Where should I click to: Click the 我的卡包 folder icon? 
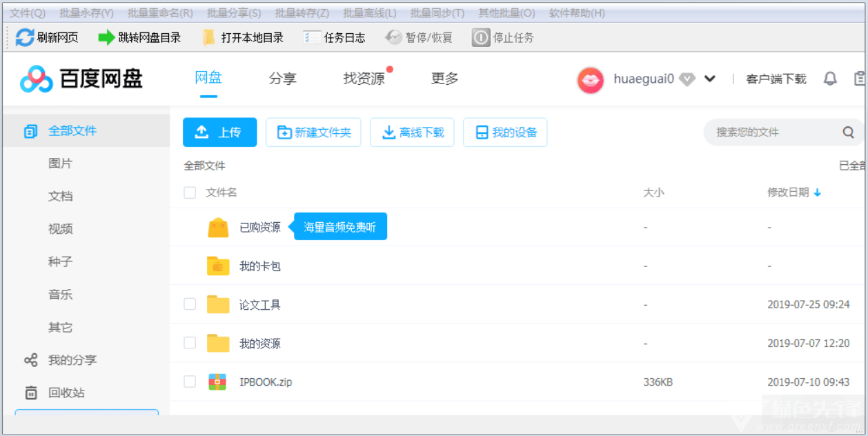coord(218,266)
